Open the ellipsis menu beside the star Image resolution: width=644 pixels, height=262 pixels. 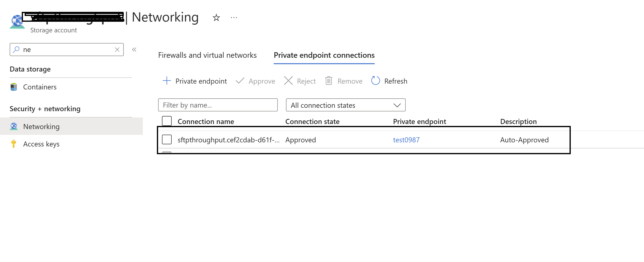[234, 17]
